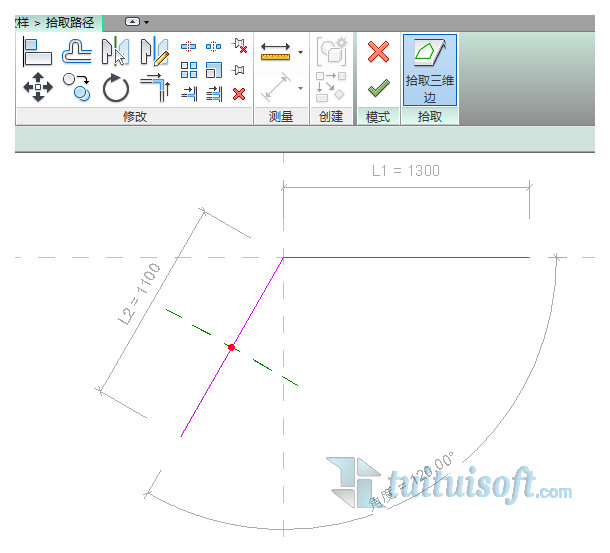610x553 pixels.
Task: Choose Mirror – Pick Axis tool
Action: [x=115, y=51]
